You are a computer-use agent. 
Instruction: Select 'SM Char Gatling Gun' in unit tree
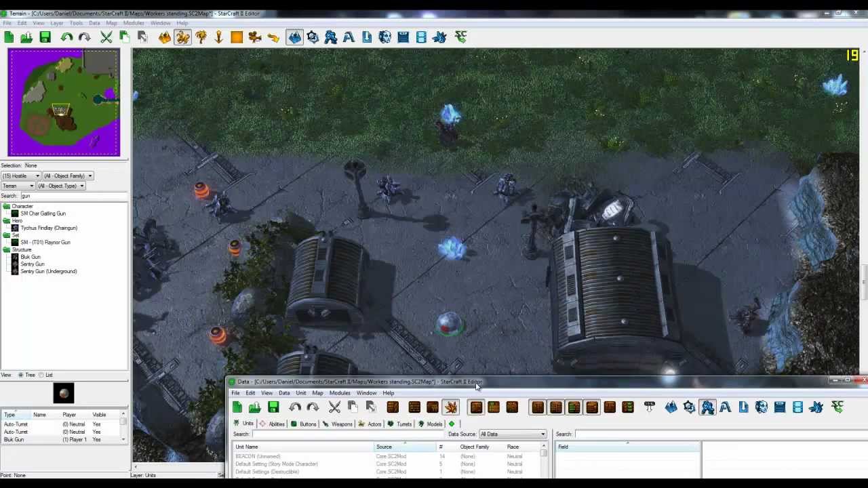43,213
